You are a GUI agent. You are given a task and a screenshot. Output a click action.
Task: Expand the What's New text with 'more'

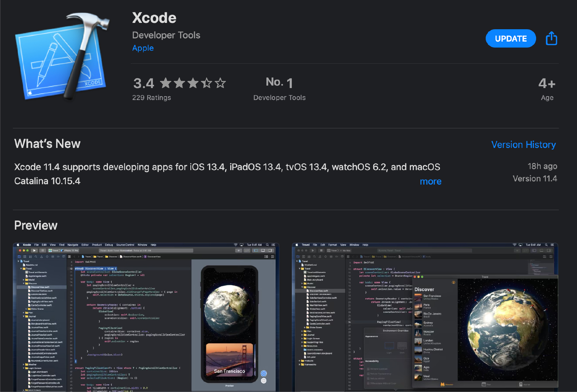[430, 181]
